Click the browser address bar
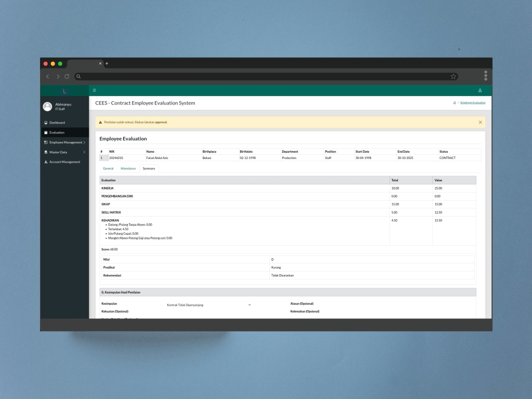532x399 pixels. pyautogui.click(x=260, y=76)
